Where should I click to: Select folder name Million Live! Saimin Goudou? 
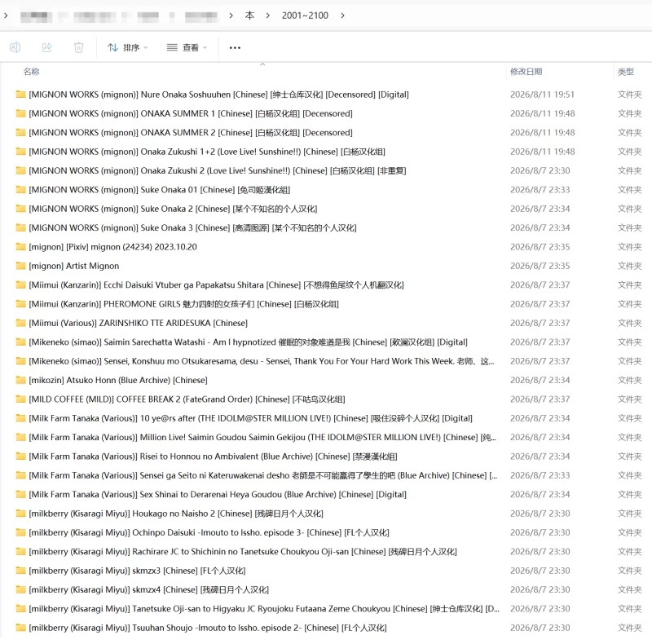click(x=262, y=437)
